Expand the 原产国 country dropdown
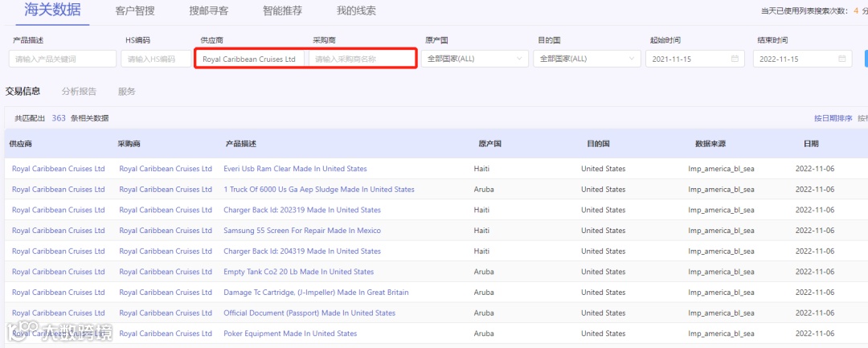The height and width of the screenshot is (348, 868). [x=474, y=59]
